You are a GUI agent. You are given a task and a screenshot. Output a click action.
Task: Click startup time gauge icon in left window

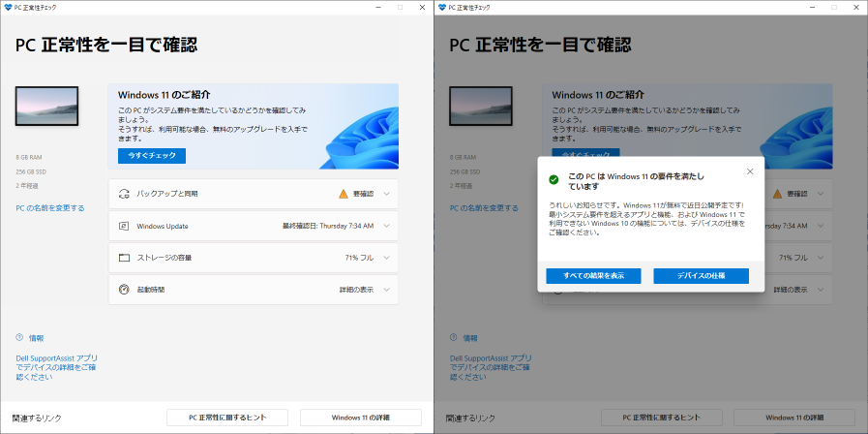(x=124, y=290)
